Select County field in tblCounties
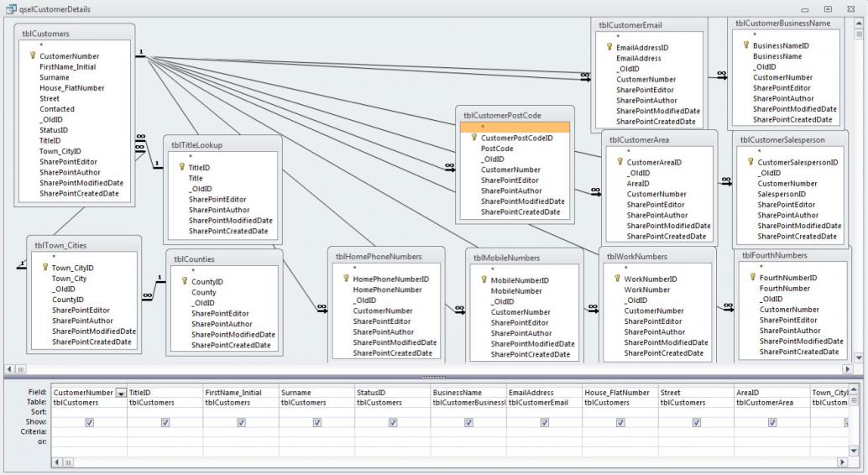 click(x=204, y=292)
